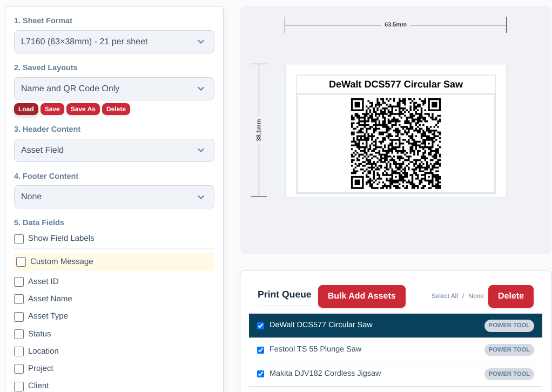Viewport: 552px width, 392px height.
Task: Enable Show Field Labels checkbox
Action: pyautogui.click(x=19, y=239)
